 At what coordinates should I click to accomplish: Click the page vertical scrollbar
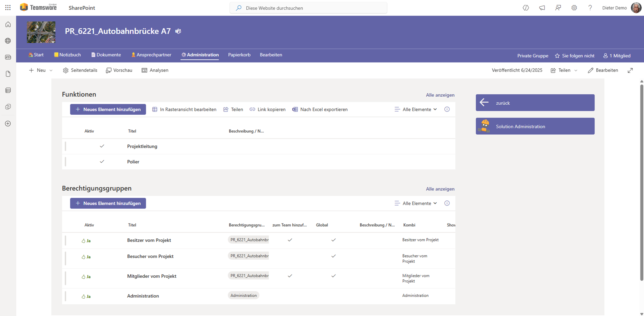click(641, 180)
